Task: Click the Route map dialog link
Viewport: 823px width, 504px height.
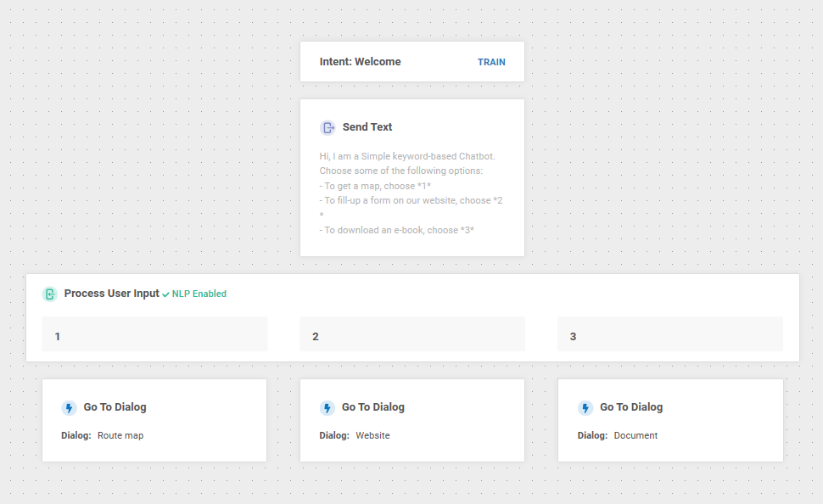Action: [x=120, y=436]
